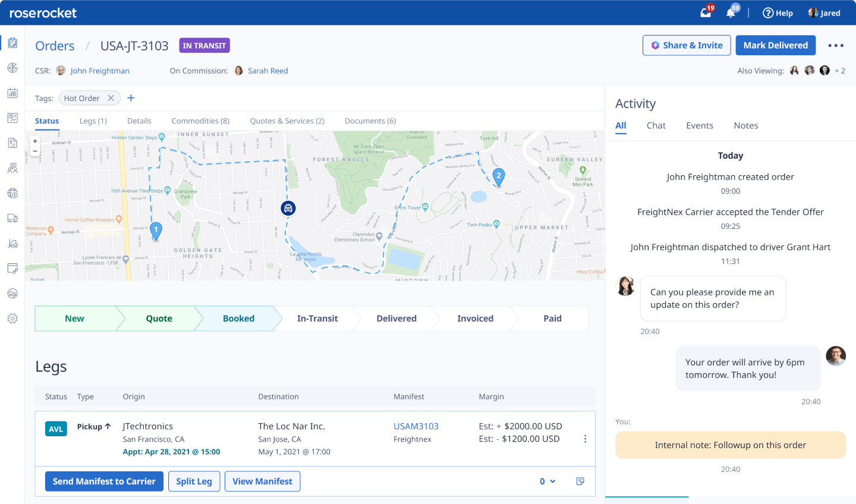Open manifest USAM3103 link
This screenshot has height=504, width=856.
[417, 426]
